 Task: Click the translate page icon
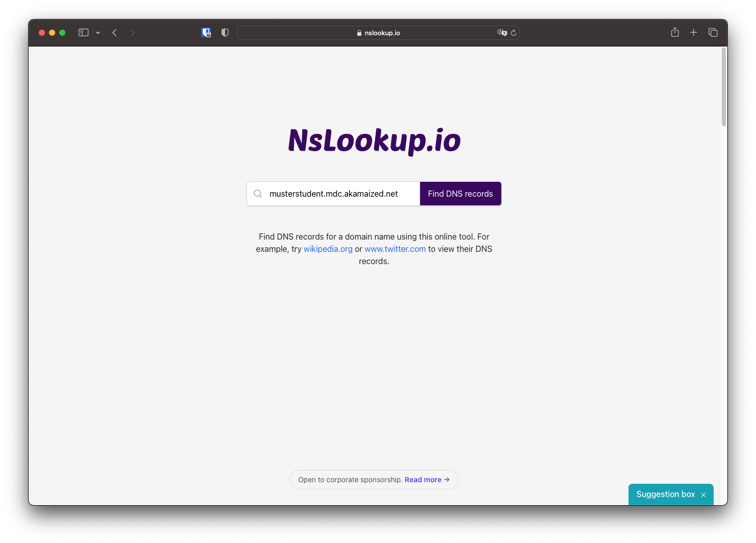click(x=502, y=33)
